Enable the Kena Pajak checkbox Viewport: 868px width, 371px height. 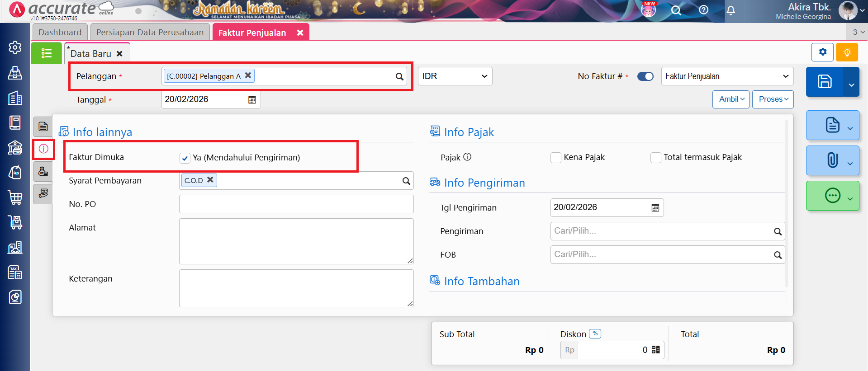coord(555,158)
